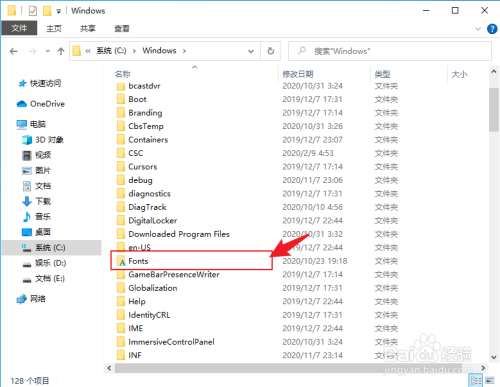Open 桌面 in the navigation pane

pos(36,232)
